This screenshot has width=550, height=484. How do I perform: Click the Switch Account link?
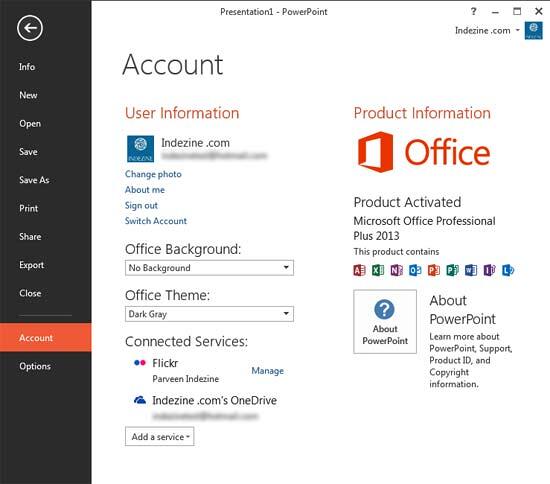[x=156, y=221]
